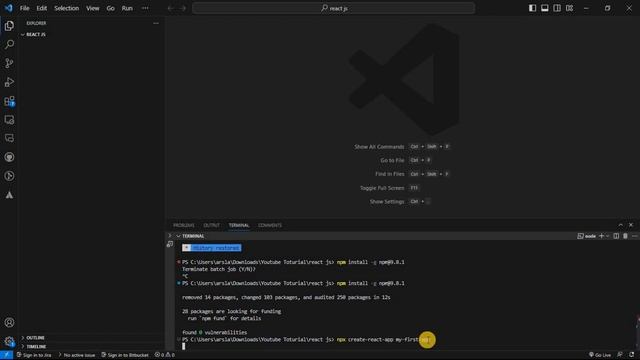Open the Edit menu

coord(42,8)
